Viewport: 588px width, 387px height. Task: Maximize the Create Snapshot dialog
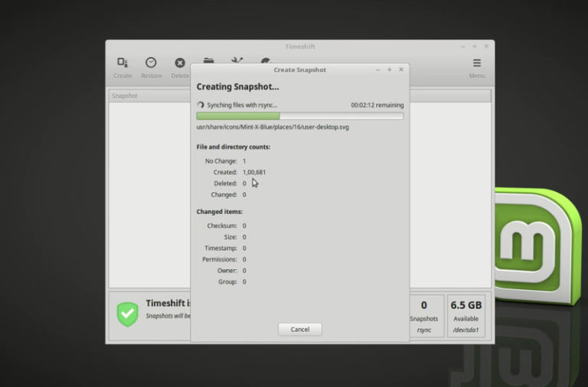(x=389, y=70)
